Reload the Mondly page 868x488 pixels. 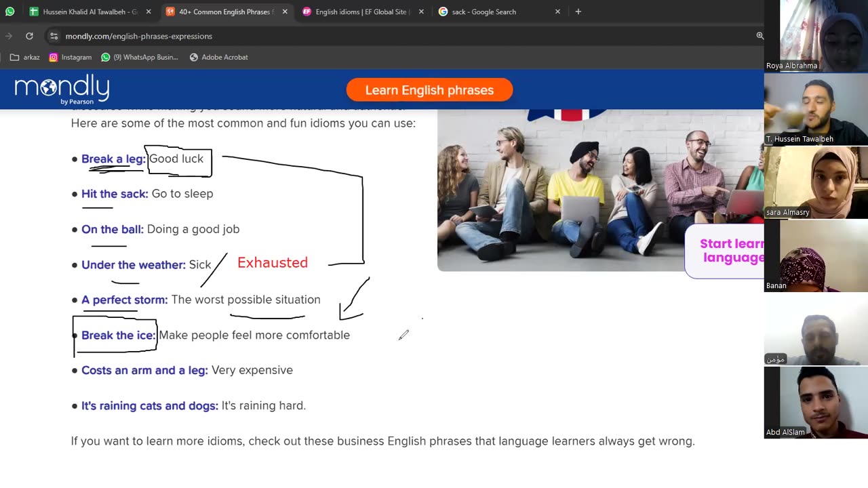(29, 36)
